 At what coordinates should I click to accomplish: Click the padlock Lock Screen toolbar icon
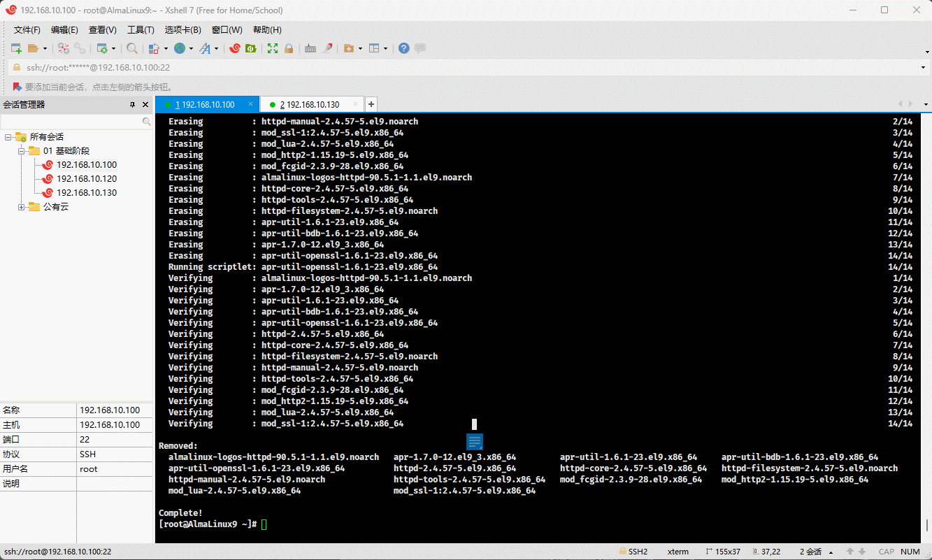pos(288,48)
